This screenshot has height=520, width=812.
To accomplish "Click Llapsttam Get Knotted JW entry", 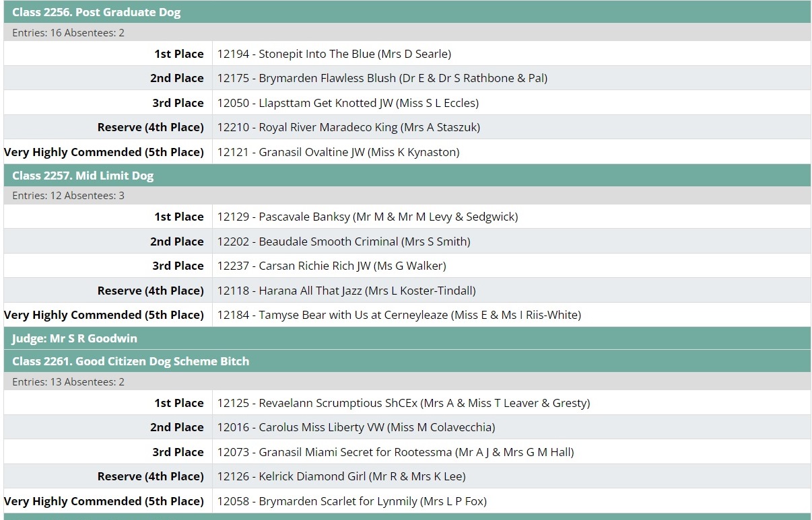I will [347, 103].
